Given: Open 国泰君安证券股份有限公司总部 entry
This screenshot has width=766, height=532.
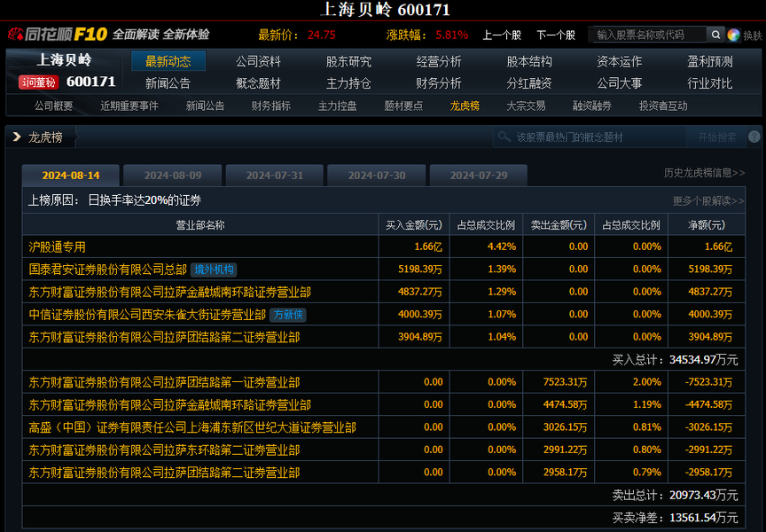Looking at the screenshot, I should click(108, 270).
